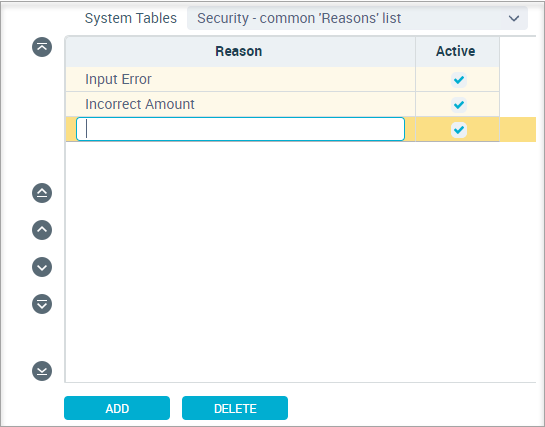Click the DELETE button

coord(235,408)
